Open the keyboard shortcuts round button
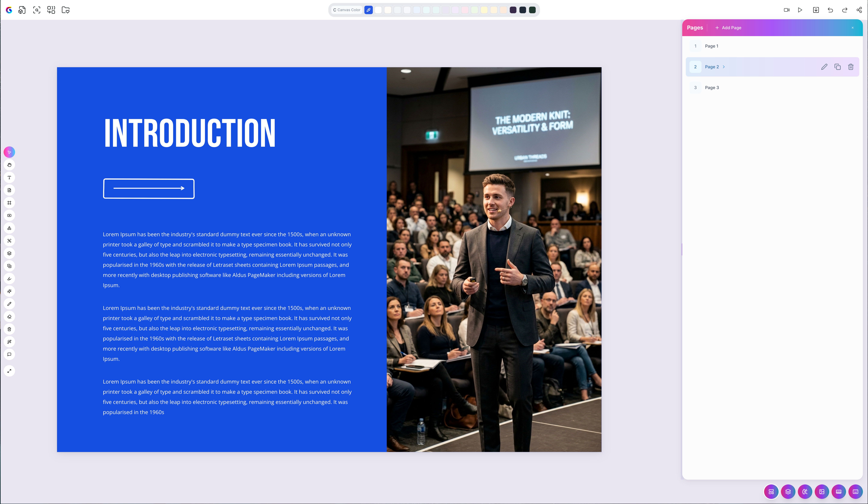Viewport: 868px width, 504px height. (x=856, y=492)
